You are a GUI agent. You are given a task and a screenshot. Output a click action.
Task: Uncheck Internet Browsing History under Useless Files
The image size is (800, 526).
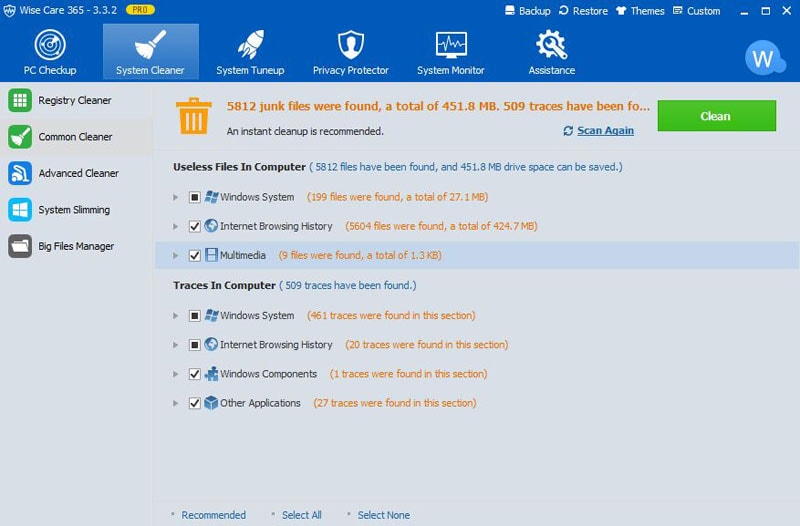194,226
